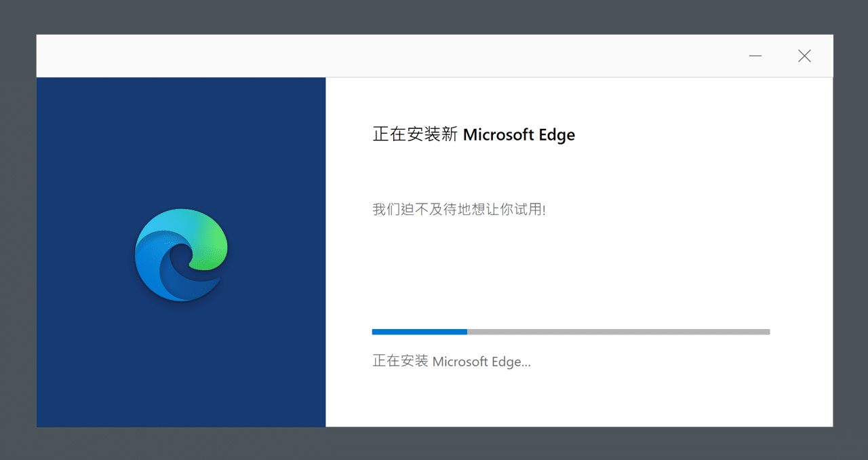This screenshot has height=460, width=868.
Task: Select the heading 正在安装新 Microsoft Edge
Action: pyautogui.click(x=473, y=134)
